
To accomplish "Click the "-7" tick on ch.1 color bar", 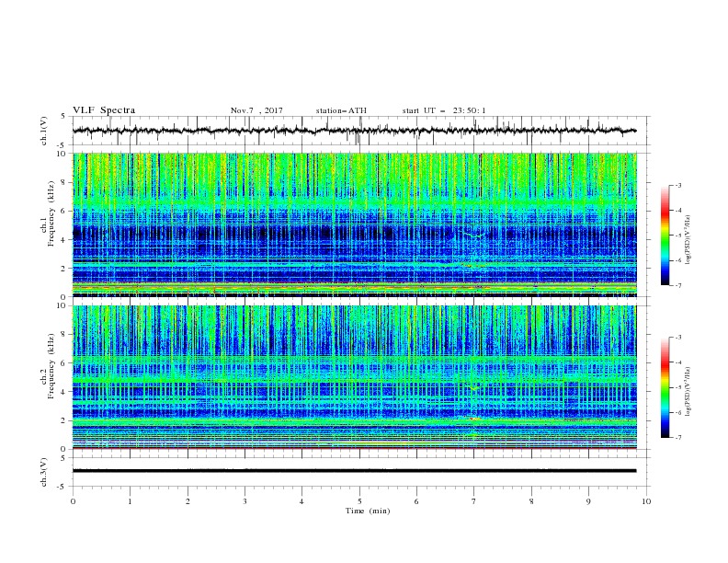I will [x=677, y=285].
